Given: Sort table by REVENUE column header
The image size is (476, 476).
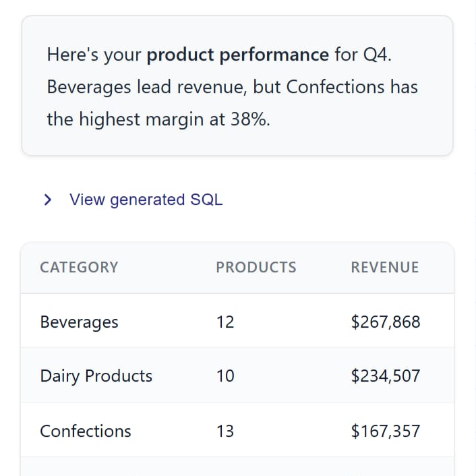Looking at the screenshot, I should [x=384, y=268].
